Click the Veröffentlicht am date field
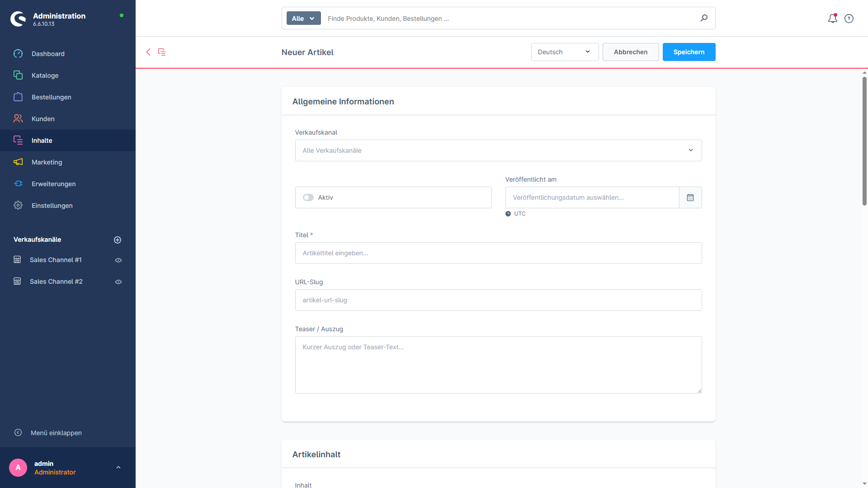Viewport: 868px width, 488px height. tap(592, 197)
